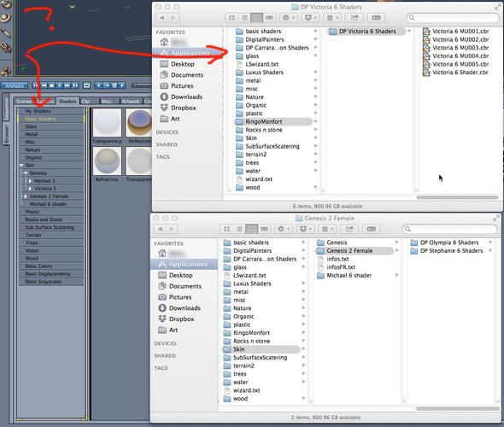This screenshot has height=427, width=504.
Task: Expand Genesis 2 Female triangle in Carrara
Action: (x=26, y=196)
